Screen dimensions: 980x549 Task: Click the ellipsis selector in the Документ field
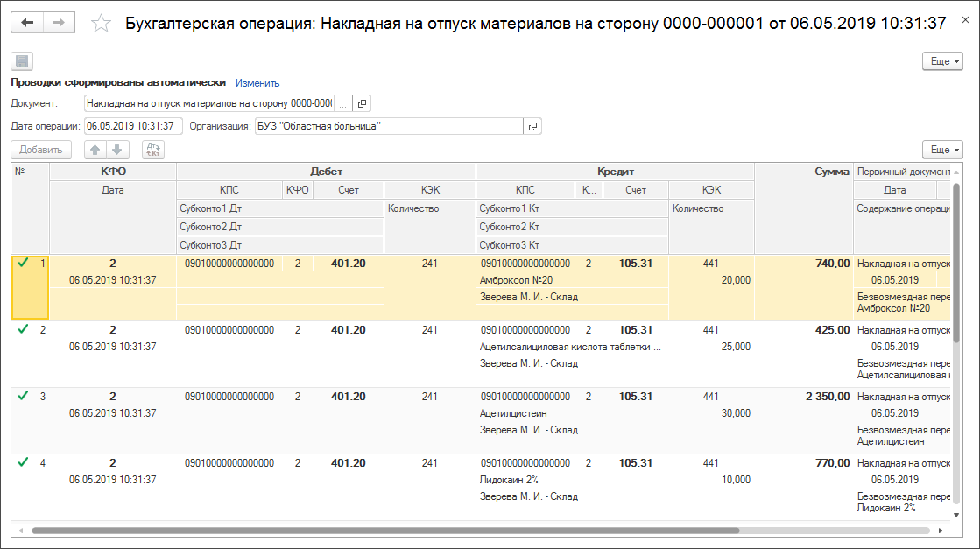click(343, 103)
